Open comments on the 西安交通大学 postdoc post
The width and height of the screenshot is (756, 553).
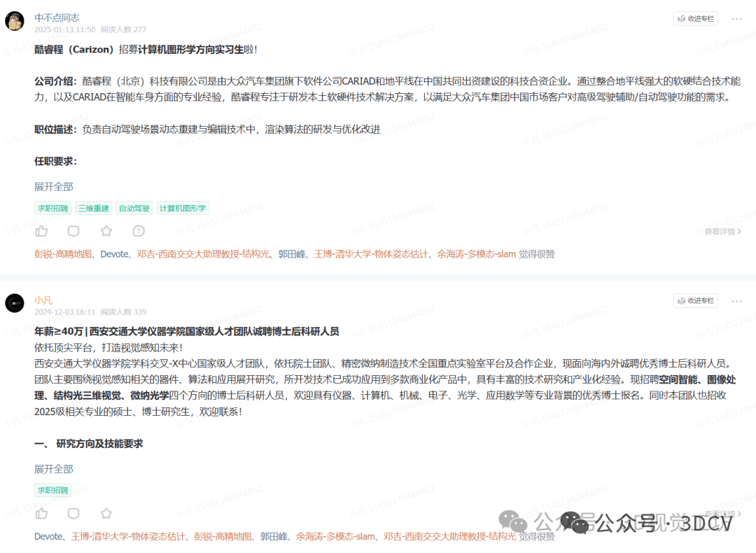[73, 514]
